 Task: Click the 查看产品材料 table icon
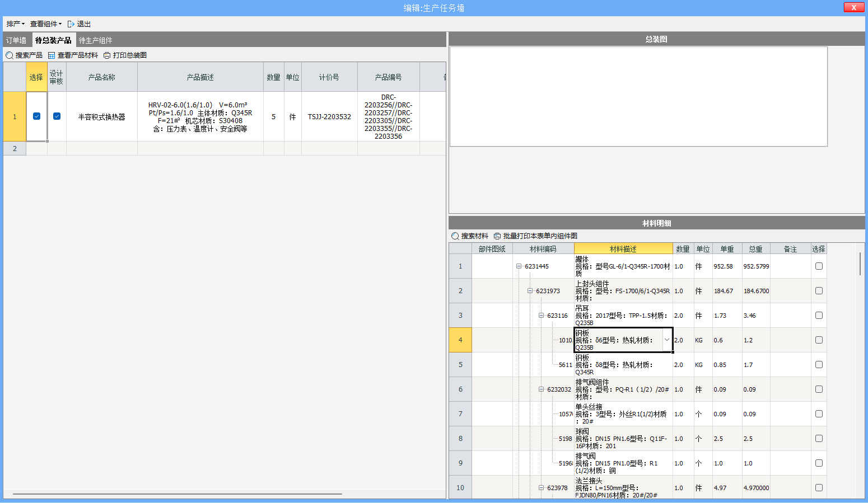52,55
